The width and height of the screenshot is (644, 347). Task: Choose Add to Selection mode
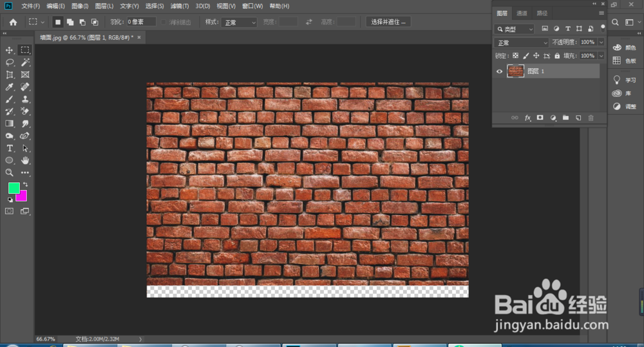click(70, 22)
